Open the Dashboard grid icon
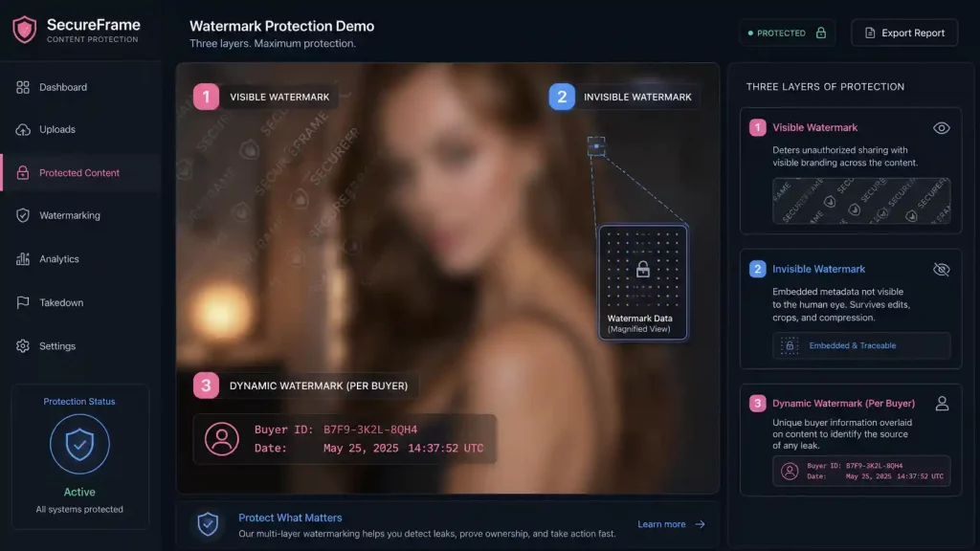 coord(23,87)
